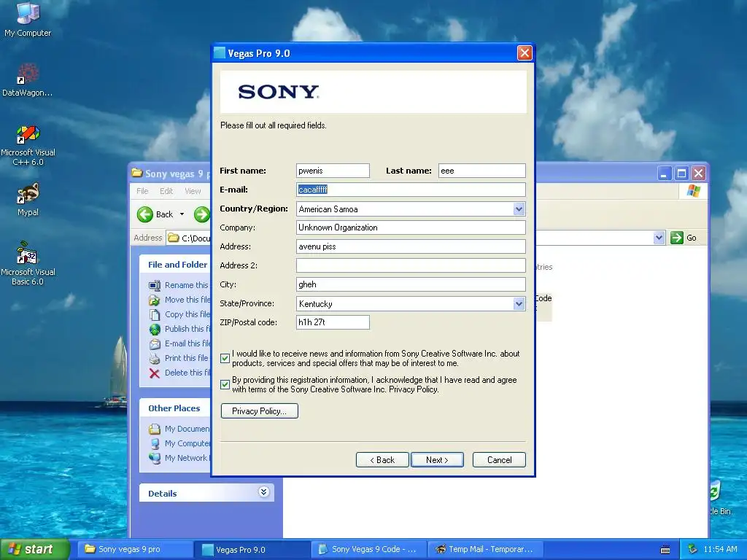Click the Move this file icon
The image size is (747, 560).
pyautogui.click(x=155, y=300)
